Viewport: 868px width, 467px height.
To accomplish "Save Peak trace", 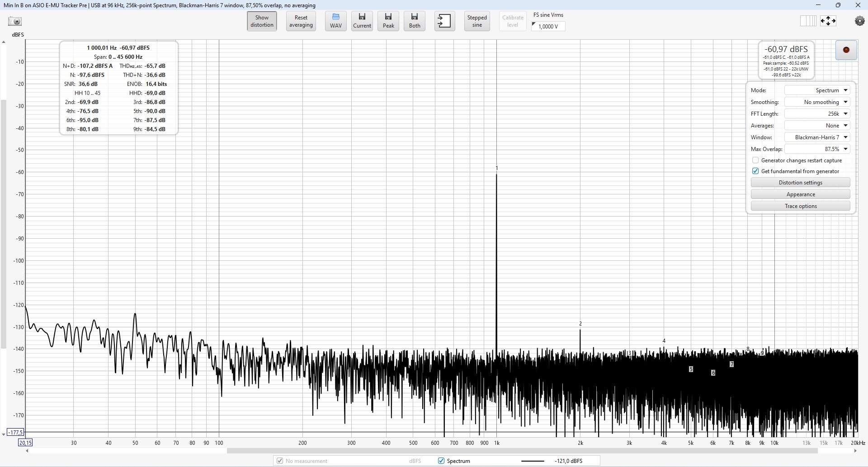I will click(x=388, y=21).
